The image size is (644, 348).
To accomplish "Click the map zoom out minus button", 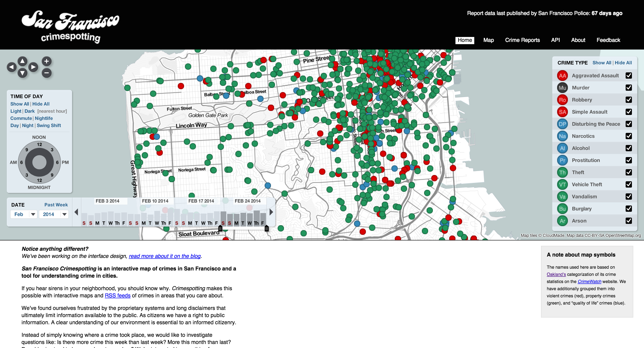I will pos(47,73).
